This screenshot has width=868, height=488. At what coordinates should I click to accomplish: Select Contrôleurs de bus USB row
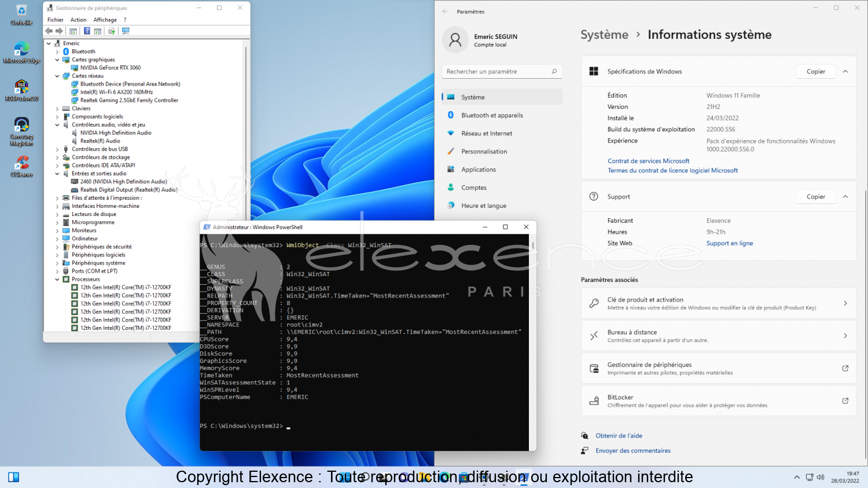(x=100, y=149)
